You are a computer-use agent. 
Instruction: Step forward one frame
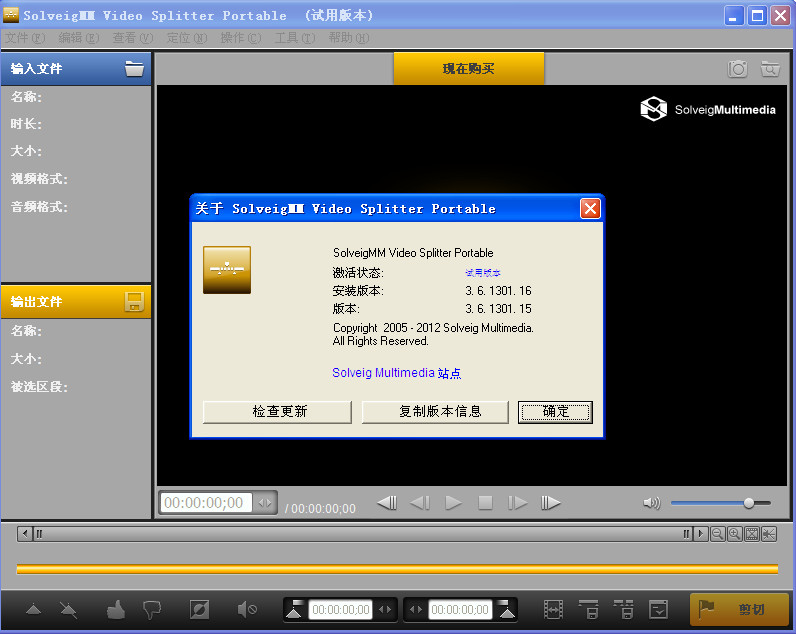pos(517,503)
